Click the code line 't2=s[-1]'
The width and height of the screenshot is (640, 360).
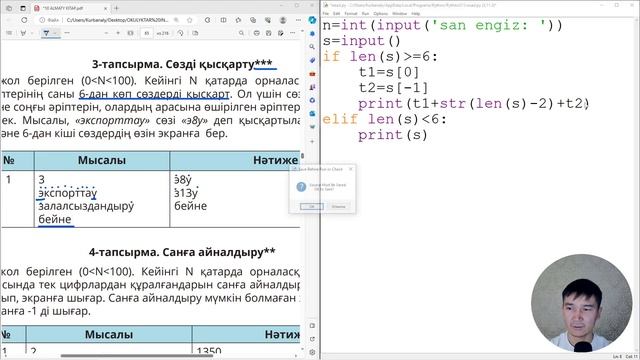393,88
